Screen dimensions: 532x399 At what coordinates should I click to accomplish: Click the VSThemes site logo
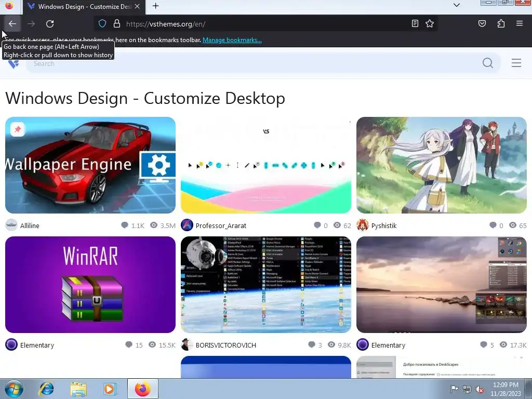pyautogui.click(x=14, y=63)
